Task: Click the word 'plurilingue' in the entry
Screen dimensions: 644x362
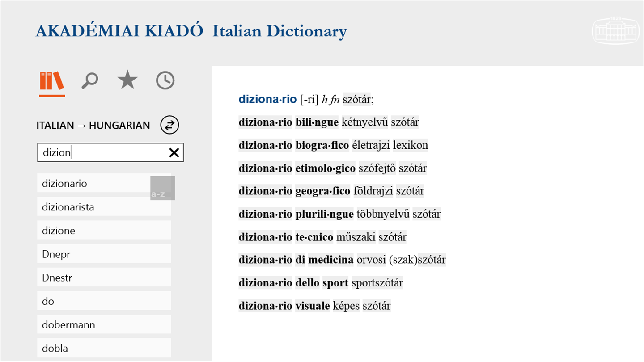Action: pyautogui.click(x=325, y=214)
